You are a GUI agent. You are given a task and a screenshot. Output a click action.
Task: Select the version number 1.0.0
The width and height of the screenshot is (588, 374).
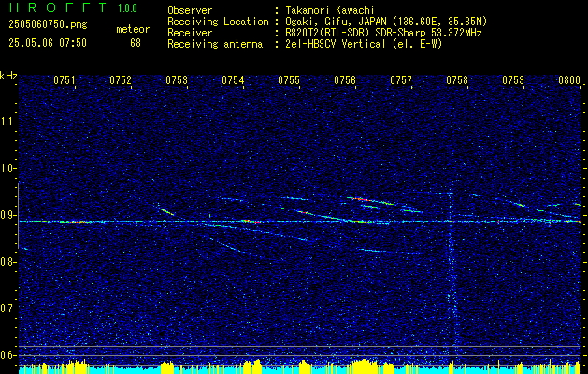127,8
